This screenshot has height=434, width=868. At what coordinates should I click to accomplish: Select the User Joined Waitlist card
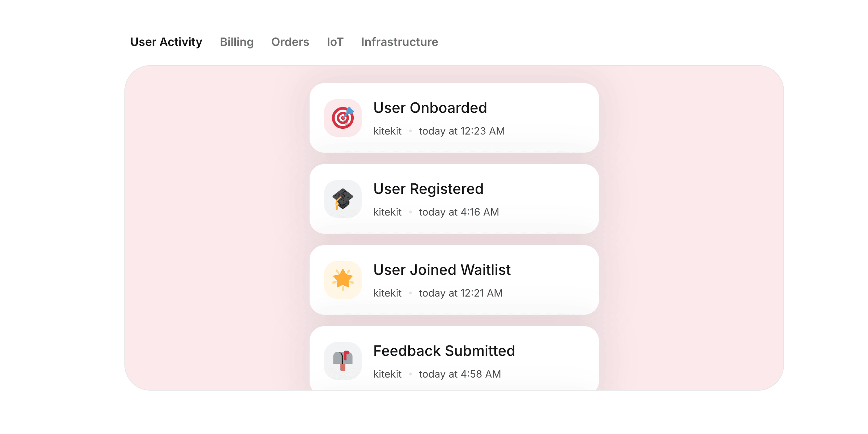point(454,280)
